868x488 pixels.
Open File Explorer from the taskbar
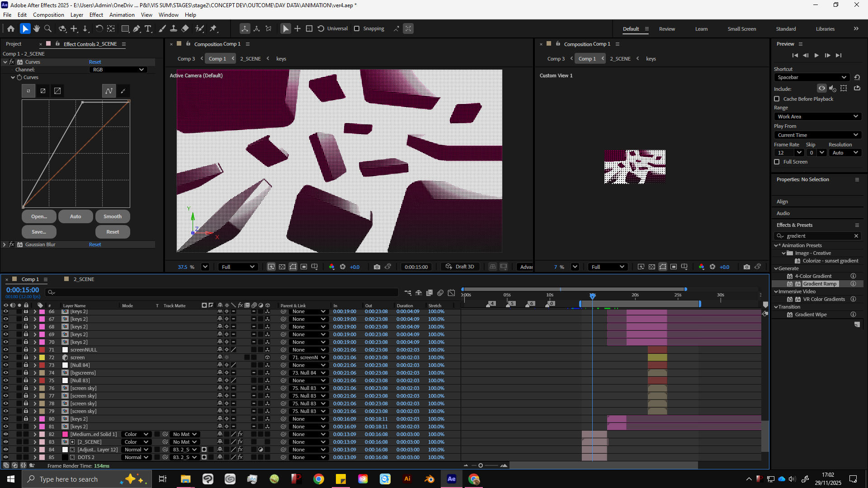[x=186, y=479]
